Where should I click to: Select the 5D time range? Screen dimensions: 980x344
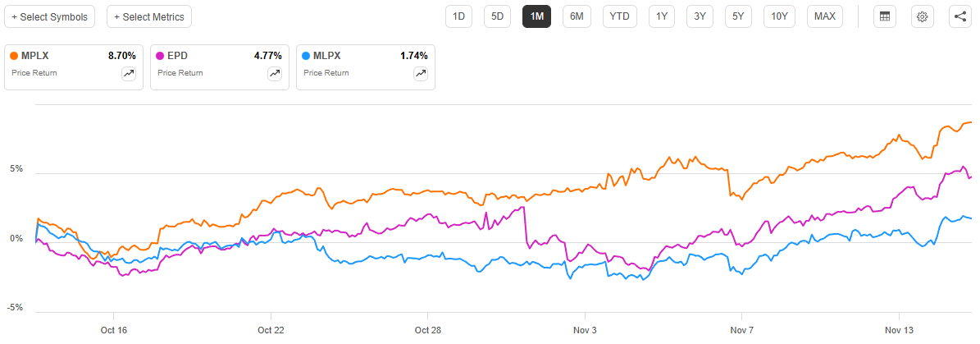point(497,16)
